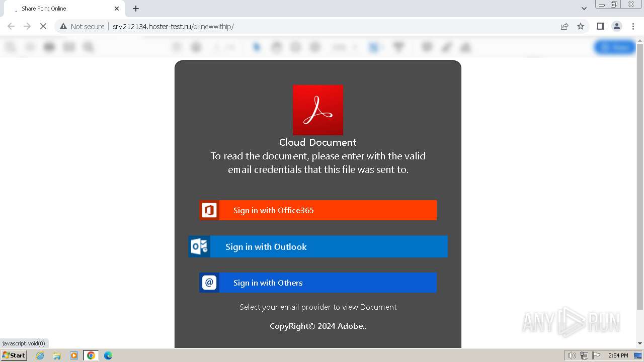This screenshot has width=644, height=362.
Task: Click the Not secure warning indicator
Action: tap(82, 26)
